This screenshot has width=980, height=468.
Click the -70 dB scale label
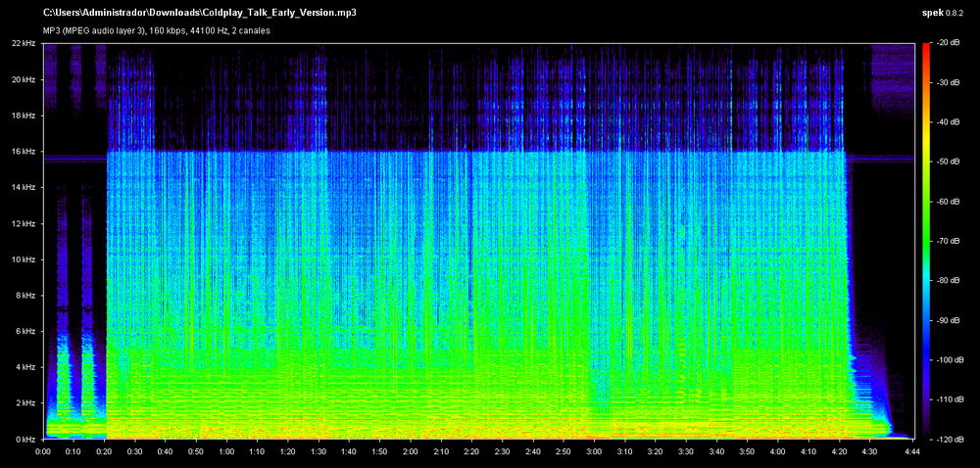tap(947, 241)
